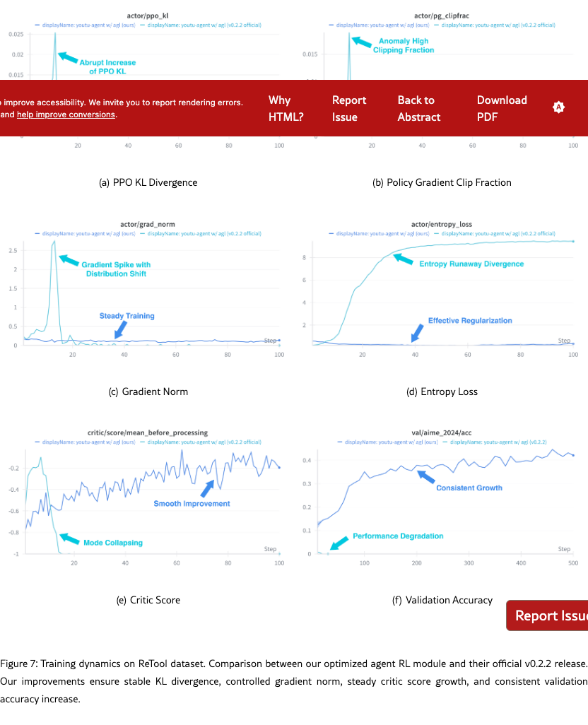This screenshot has height=725, width=588.
Task: Click Report Issue in the red banner
Action: tap(349, 109)
